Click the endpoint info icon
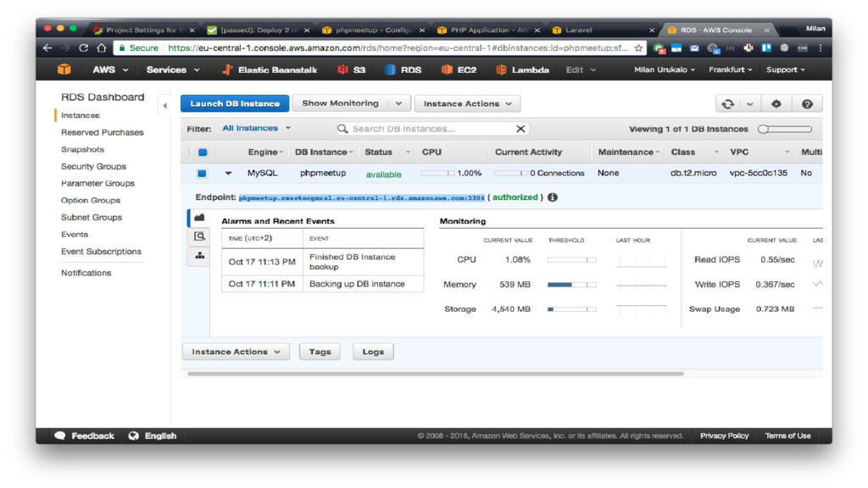Screen dimensions: 868x488 coord(553,197)
